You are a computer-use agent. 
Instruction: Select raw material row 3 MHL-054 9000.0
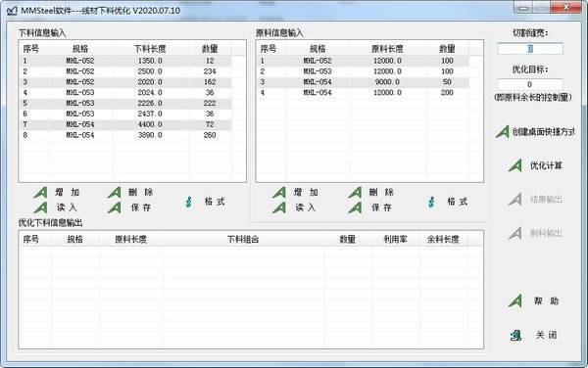363,82
